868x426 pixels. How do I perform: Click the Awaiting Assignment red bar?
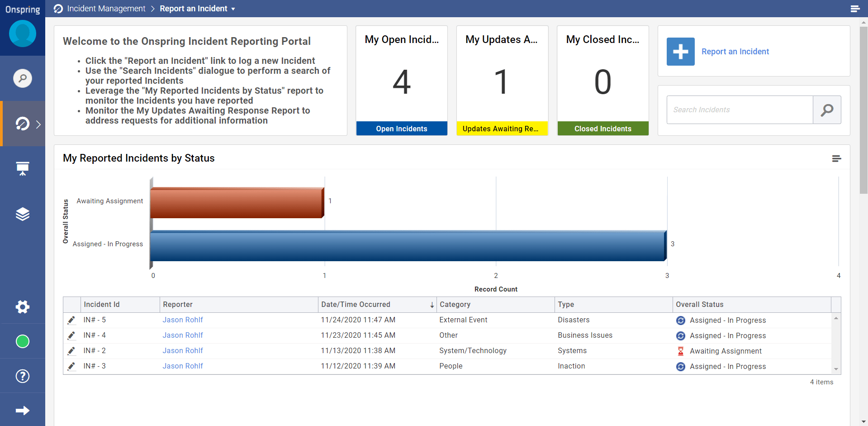point(237,202)
